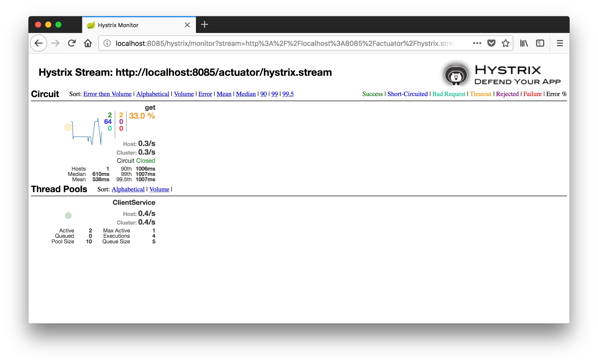The width and height of the screenshot is (598, 364).
Task: Open the Firefox hamburger menu
Action: click(x=560, y=43)
